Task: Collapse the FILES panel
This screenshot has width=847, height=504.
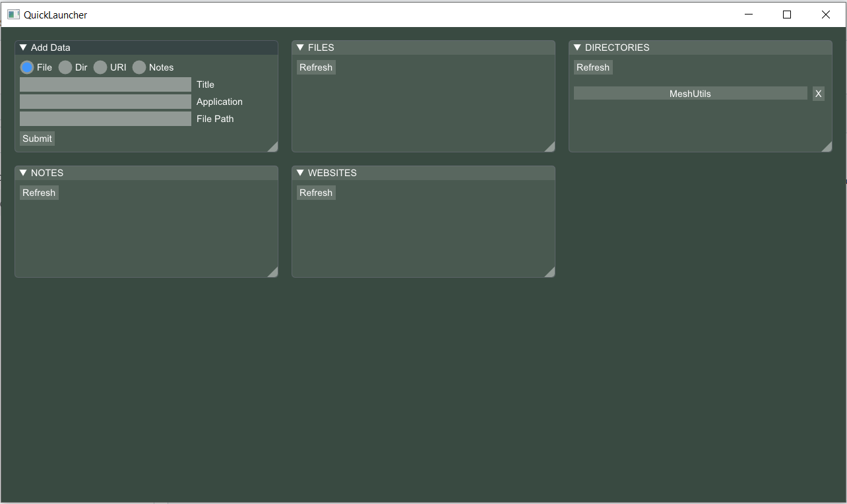Action: tap(299, 47)
